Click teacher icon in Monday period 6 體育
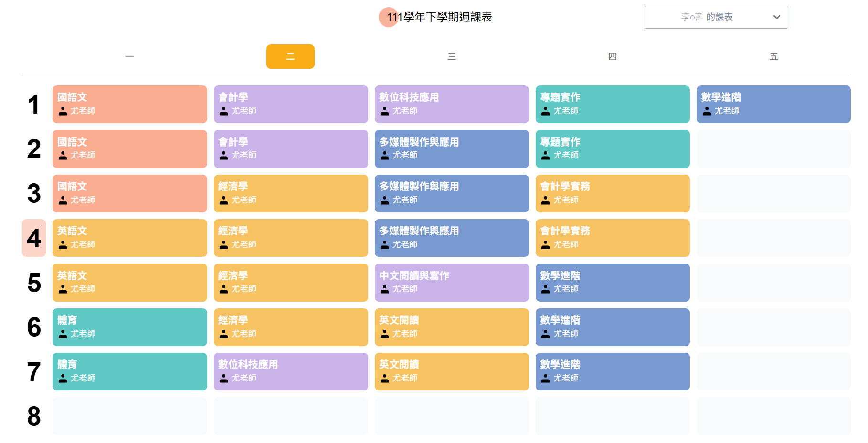This screenshot has width=868, height=443. [x=63, y=334]
